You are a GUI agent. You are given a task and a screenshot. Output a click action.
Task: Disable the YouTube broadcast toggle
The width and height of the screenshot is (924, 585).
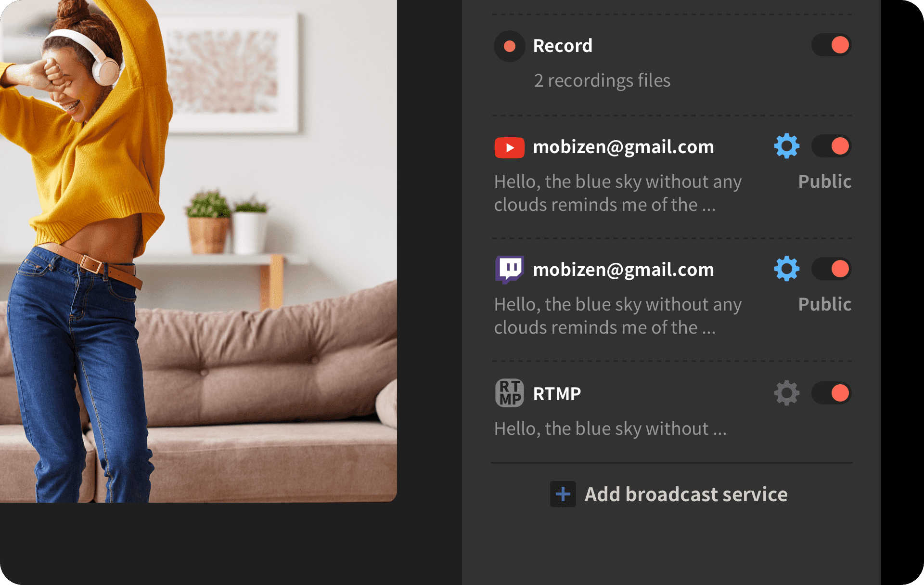point(831,146)
